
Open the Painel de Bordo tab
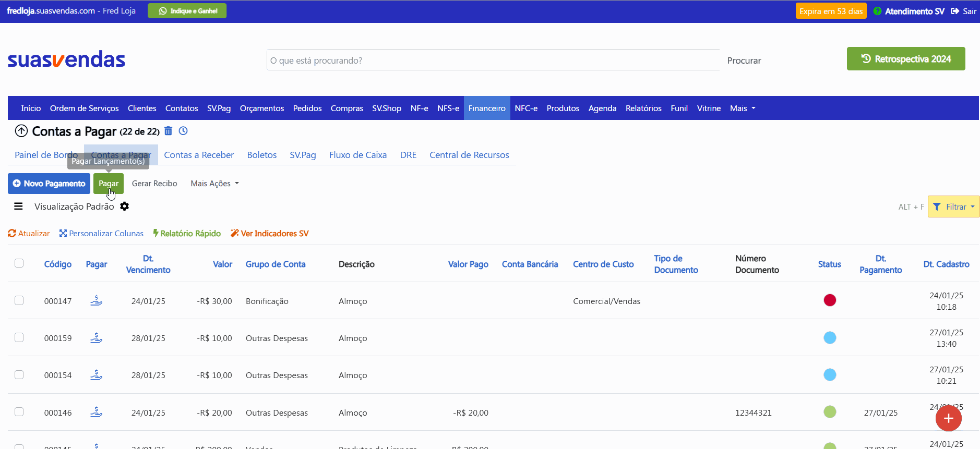tap(46, 155)
